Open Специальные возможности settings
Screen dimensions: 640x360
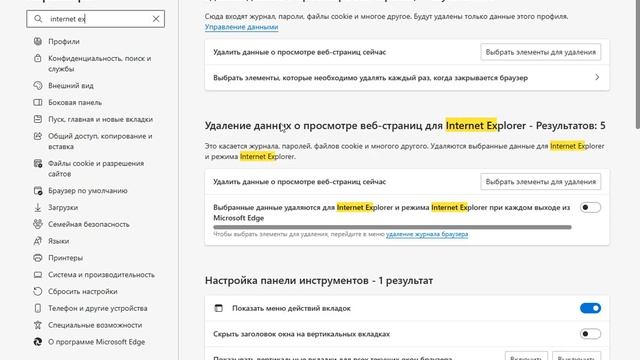(x=95, y=325)
